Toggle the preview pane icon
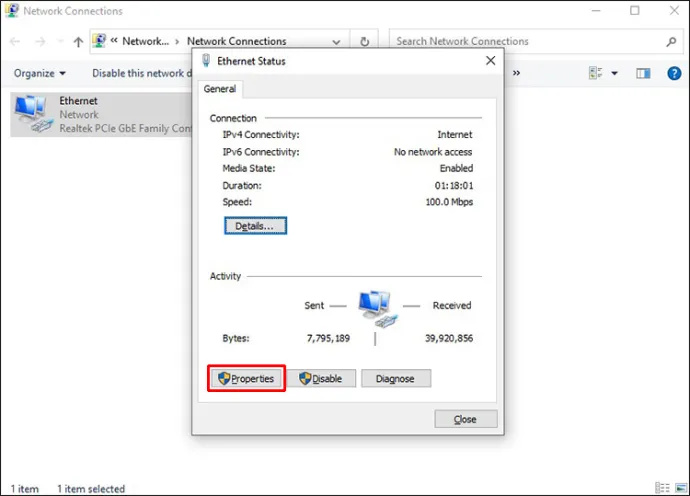This screenshot has height=496, width=690. pyautogui.click(x=643, y=73)
